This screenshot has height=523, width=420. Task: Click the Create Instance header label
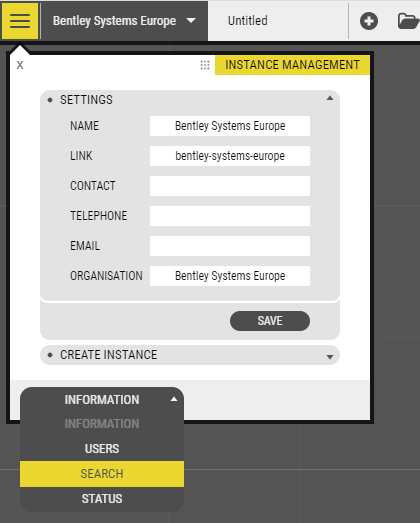point(108,355)
